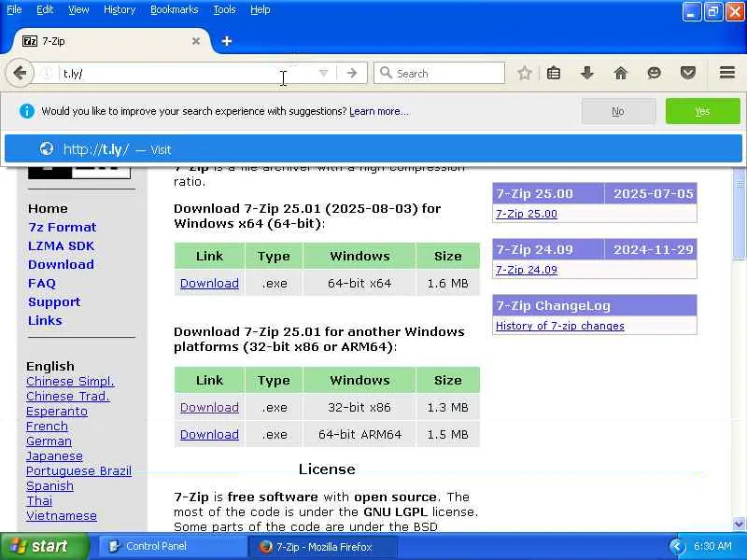Viewport: 747px width, 560px height.
Task: Close the 7-Zip tab
Action: click(196, 41)
